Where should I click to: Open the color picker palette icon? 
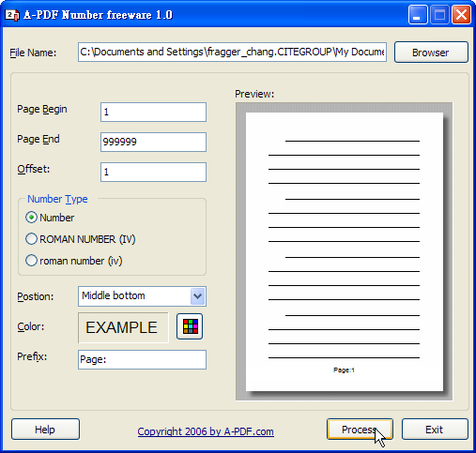(190, 326)
